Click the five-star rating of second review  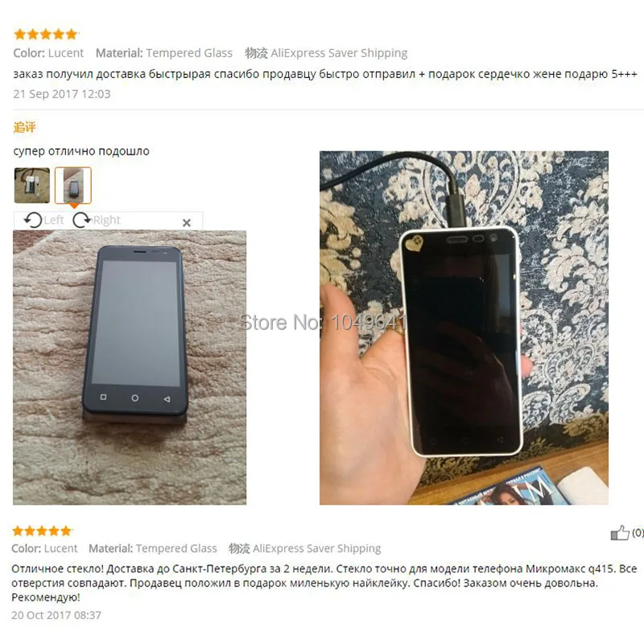[x=43, y=531]
